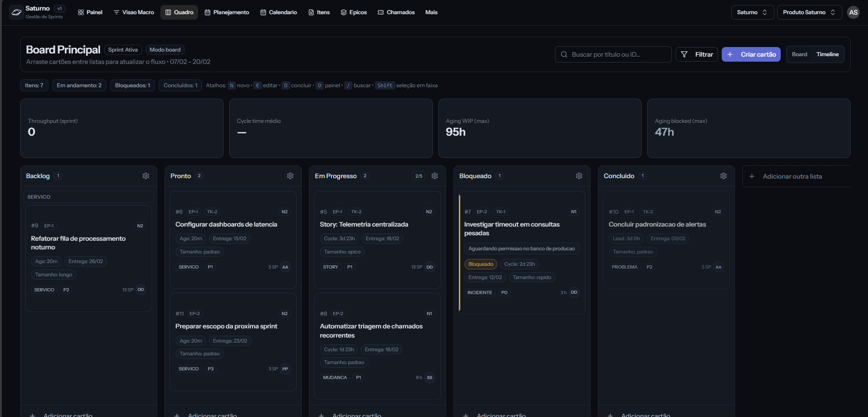Open the Calendario icon
Screen dimensions: 868x417
(263, 12)
